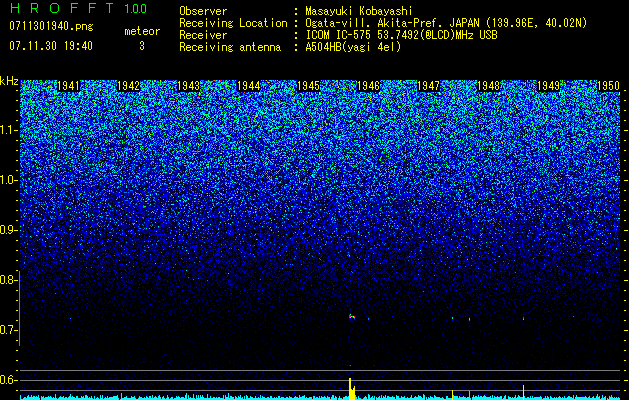Click the ICOM IC-575 receiver text
Screen dimensions: 629x400
(401, 35)
